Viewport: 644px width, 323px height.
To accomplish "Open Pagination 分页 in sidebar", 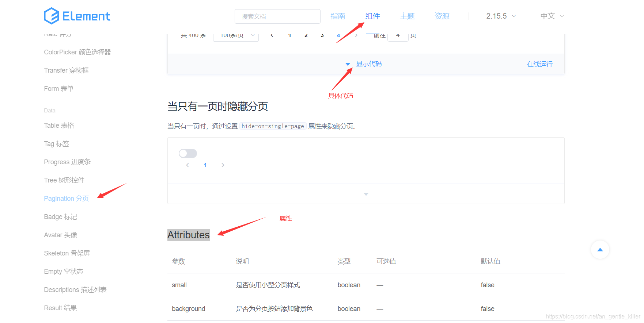I will click(x=66, y=199).
